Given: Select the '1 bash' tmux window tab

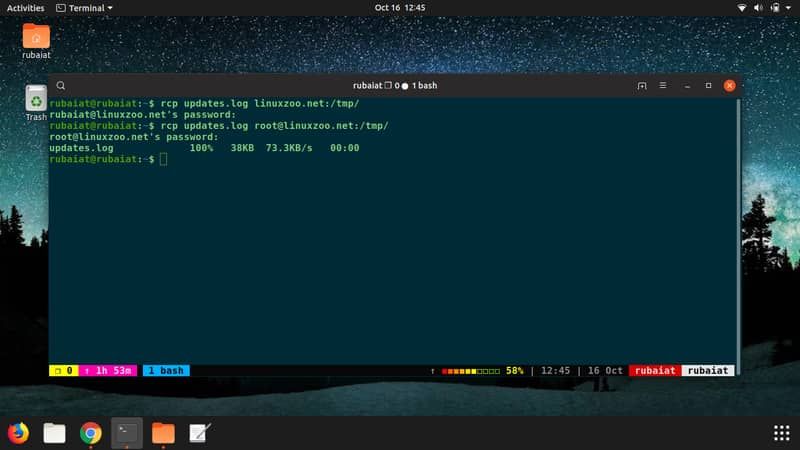Looking at the screenshot, I should click(166, 370).
